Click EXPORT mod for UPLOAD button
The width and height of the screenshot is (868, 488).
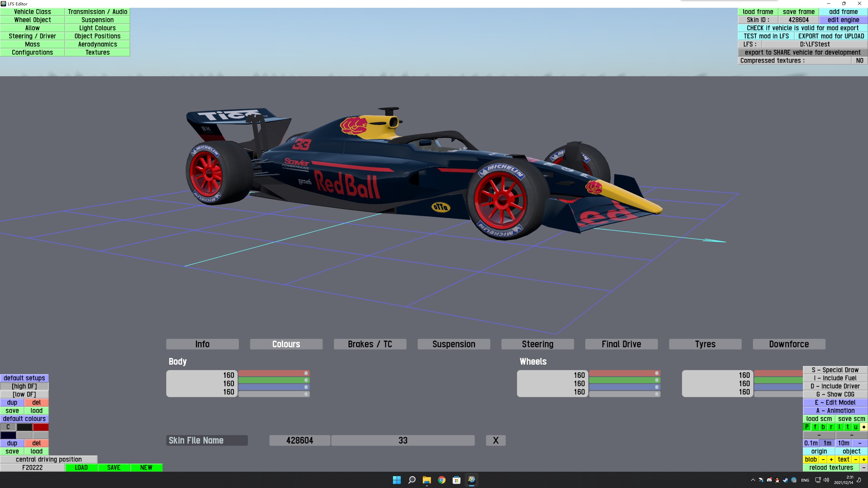pos(831,36)
